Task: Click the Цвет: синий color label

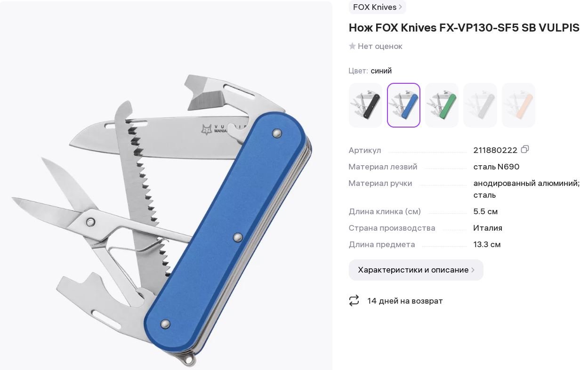Action: [370, 71]
